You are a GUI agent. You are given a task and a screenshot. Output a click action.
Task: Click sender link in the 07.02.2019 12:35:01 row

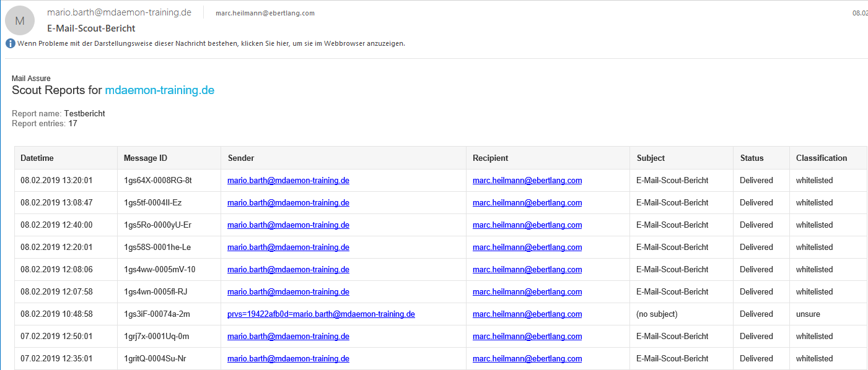click(x=288, y=359)
